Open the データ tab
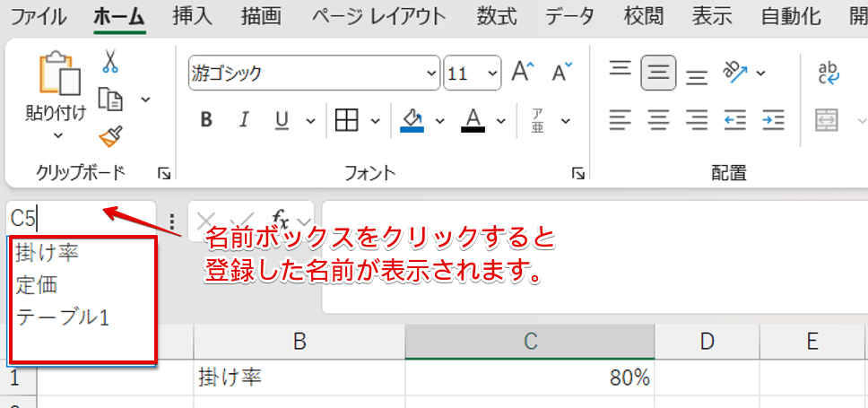The height and width of the screenshot is (408, 868). 569,17
